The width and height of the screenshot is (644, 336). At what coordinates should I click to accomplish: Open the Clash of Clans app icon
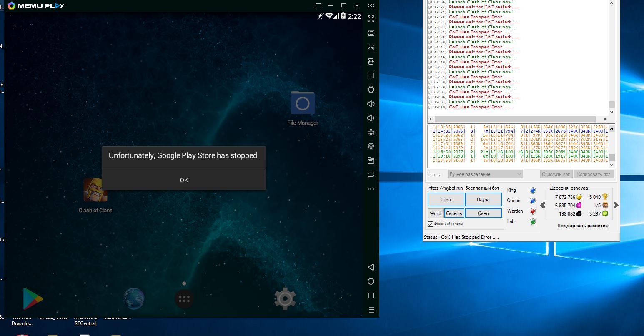[95, 190]
